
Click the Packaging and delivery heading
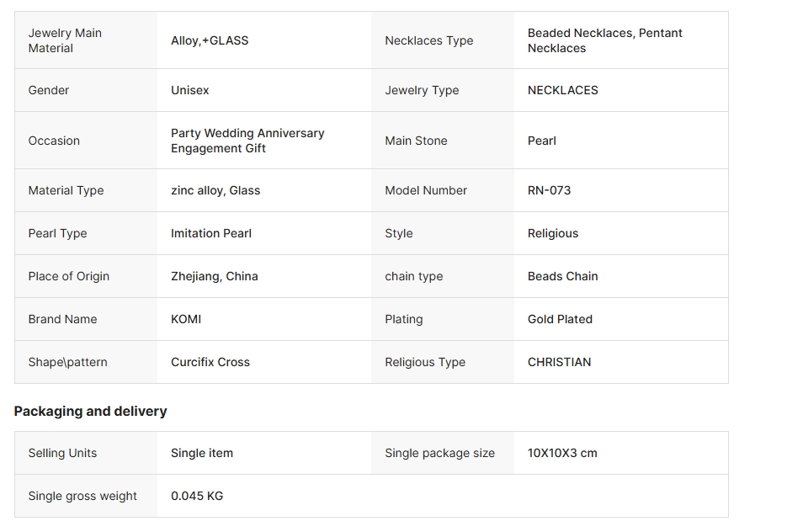[90, 411]
